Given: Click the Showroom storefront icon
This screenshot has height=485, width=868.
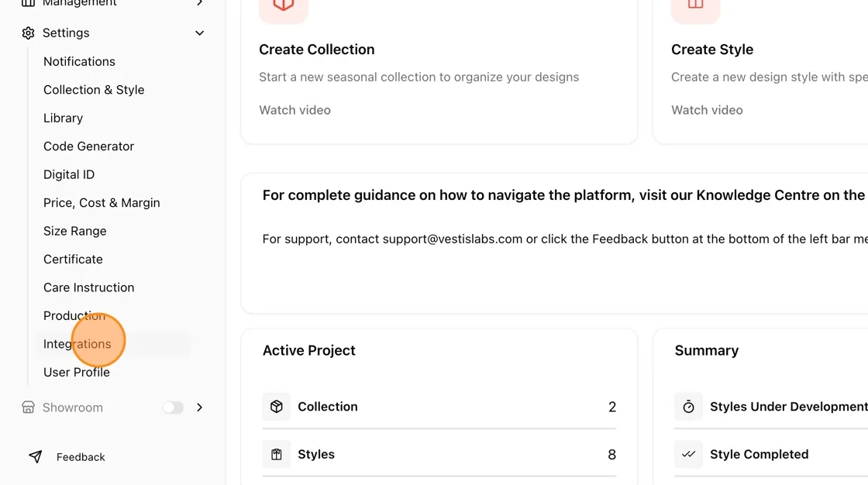Looking at the screenshot, I should (x=28, y=408).
